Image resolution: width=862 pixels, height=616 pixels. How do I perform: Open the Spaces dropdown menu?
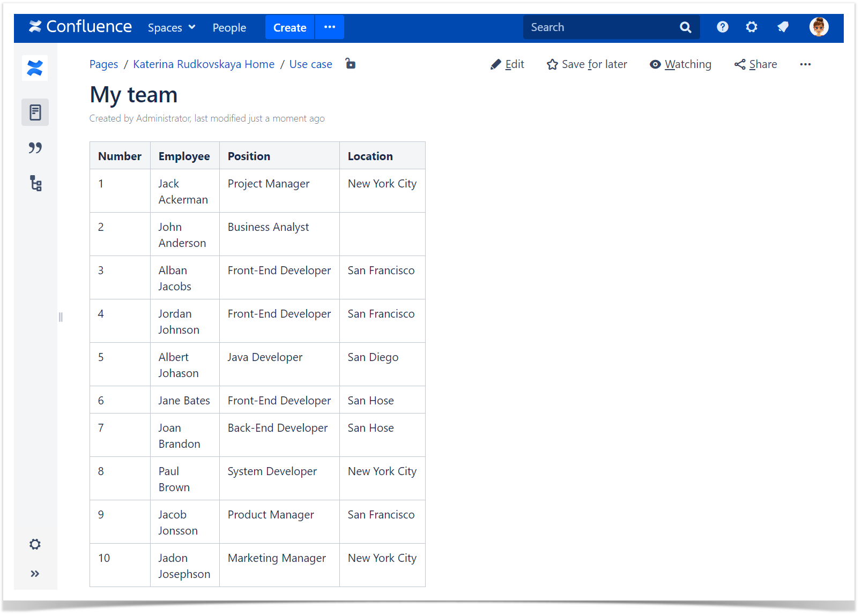tap(172, 28)
